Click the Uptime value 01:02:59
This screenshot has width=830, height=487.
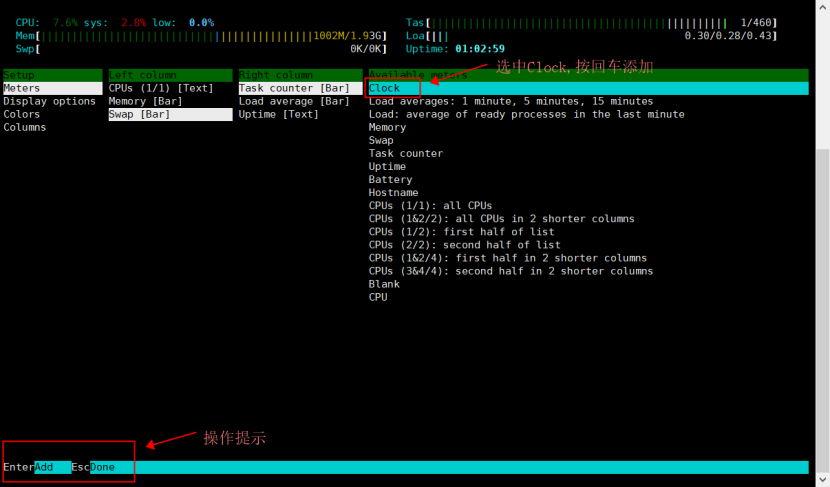480,49
